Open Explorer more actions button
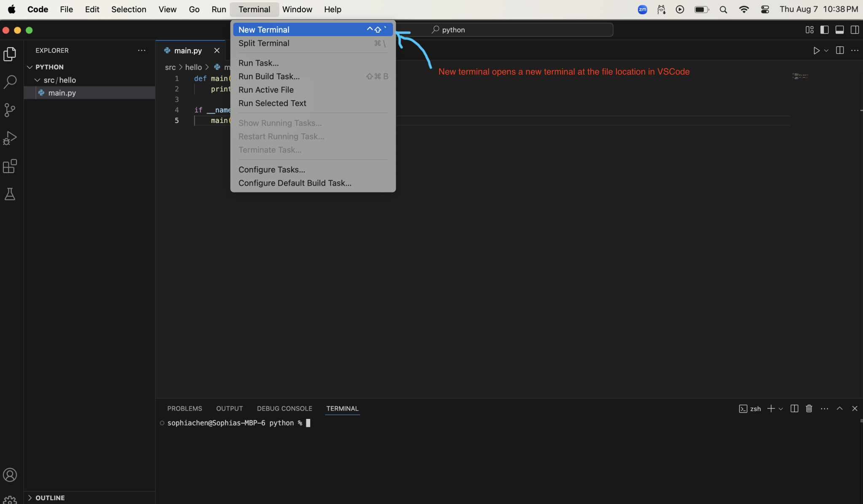The width and height of the screenshot is (863, 504). pos(142,50)
